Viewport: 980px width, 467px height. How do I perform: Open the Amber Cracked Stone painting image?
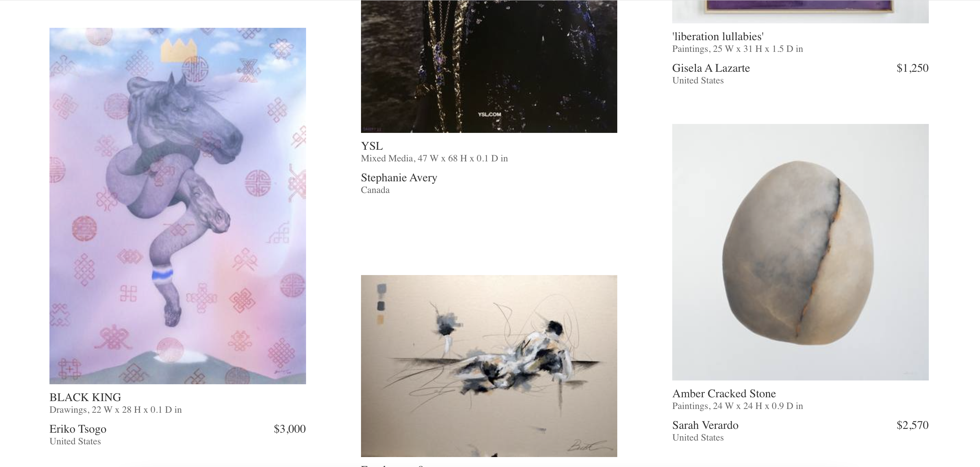click(800, 252)
